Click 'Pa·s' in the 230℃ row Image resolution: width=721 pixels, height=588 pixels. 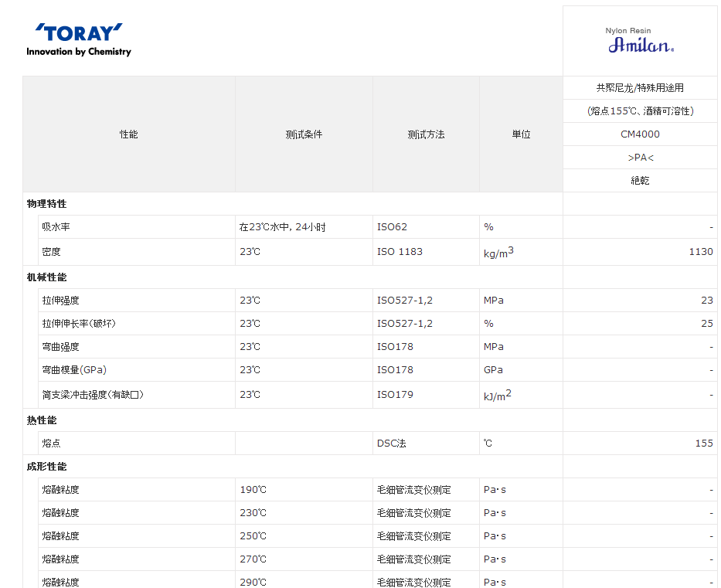495,512
